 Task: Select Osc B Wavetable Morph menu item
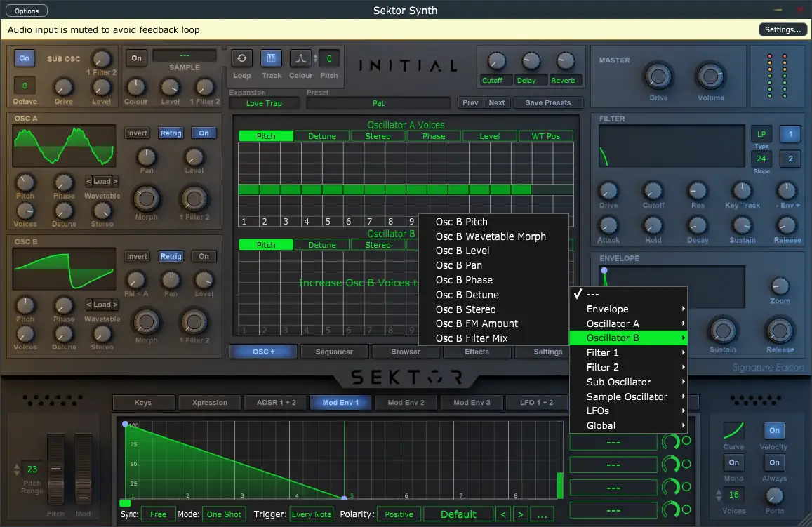490,236
